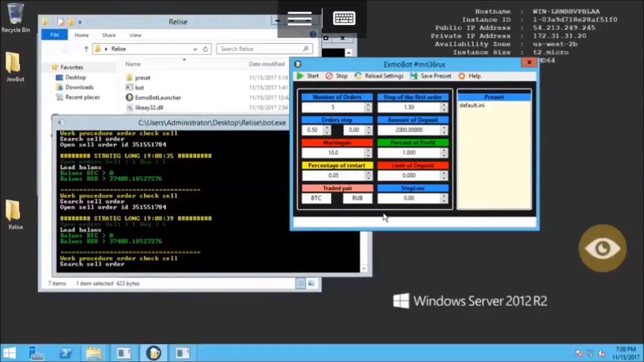Click the volume icon in system tray

[601, 353]
